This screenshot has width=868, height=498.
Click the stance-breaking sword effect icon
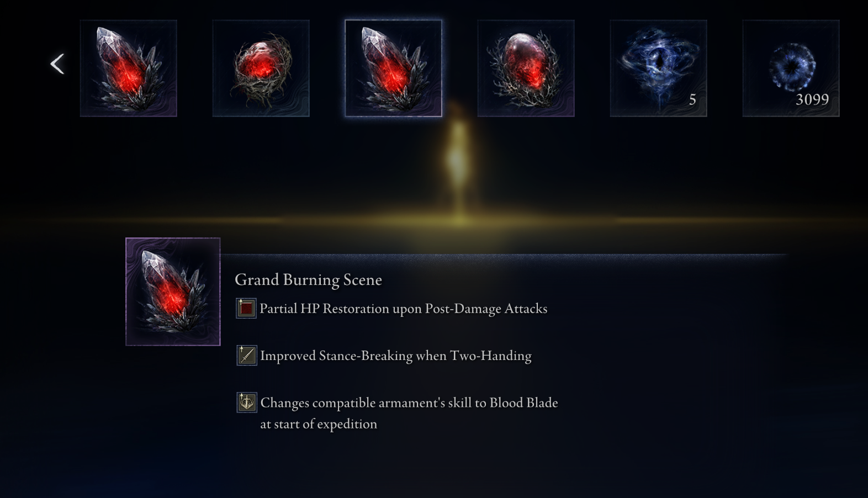click(246, 355)
